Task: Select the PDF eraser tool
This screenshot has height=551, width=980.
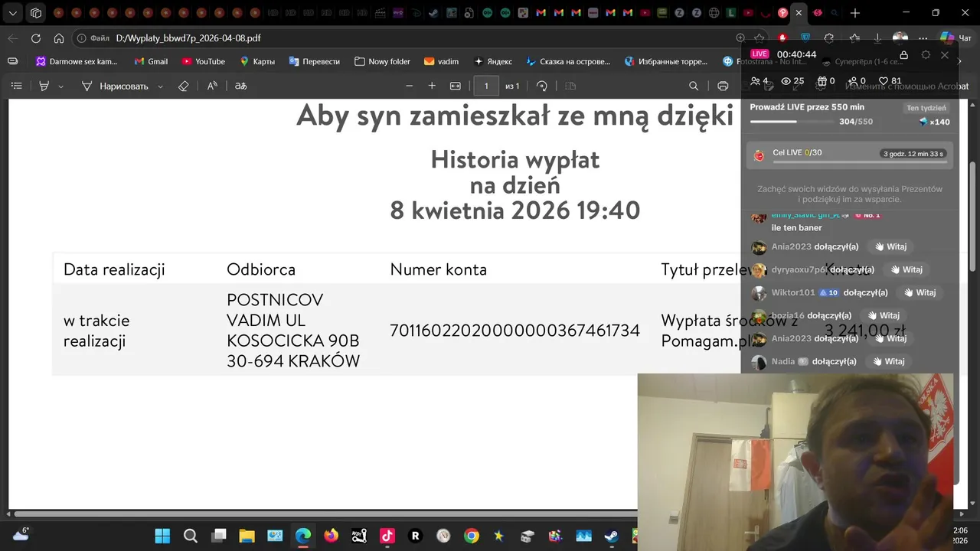Action: pos(184,86)
